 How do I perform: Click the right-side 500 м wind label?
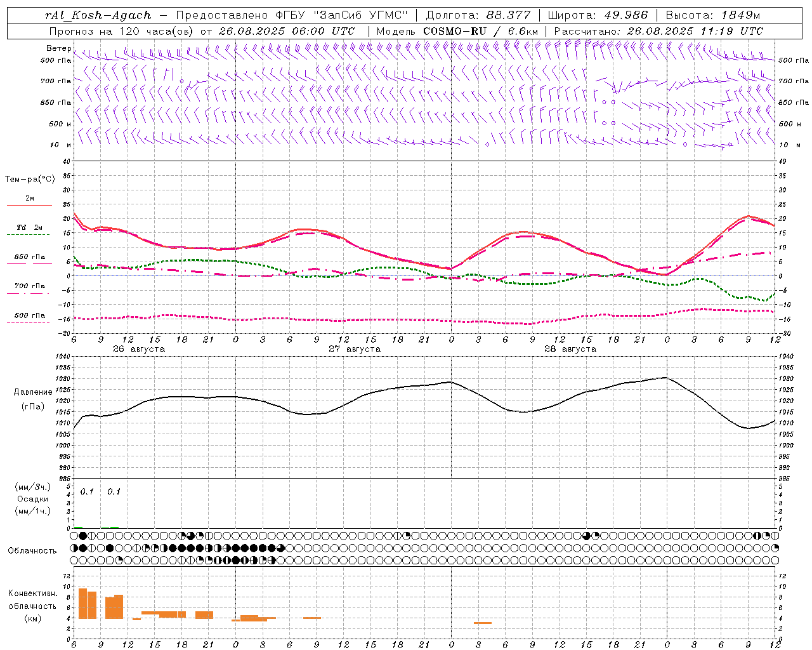click(790, 124)
